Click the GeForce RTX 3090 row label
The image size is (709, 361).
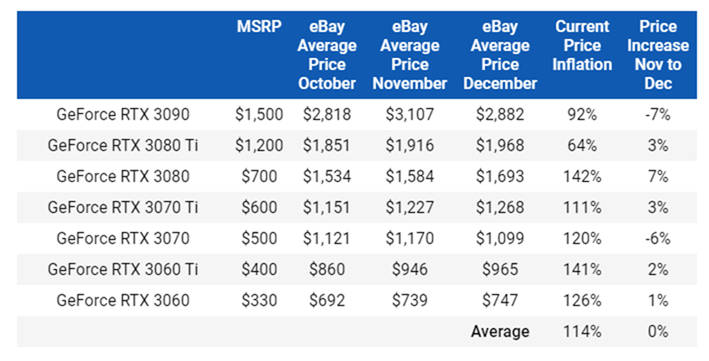(x=123, y=114)
